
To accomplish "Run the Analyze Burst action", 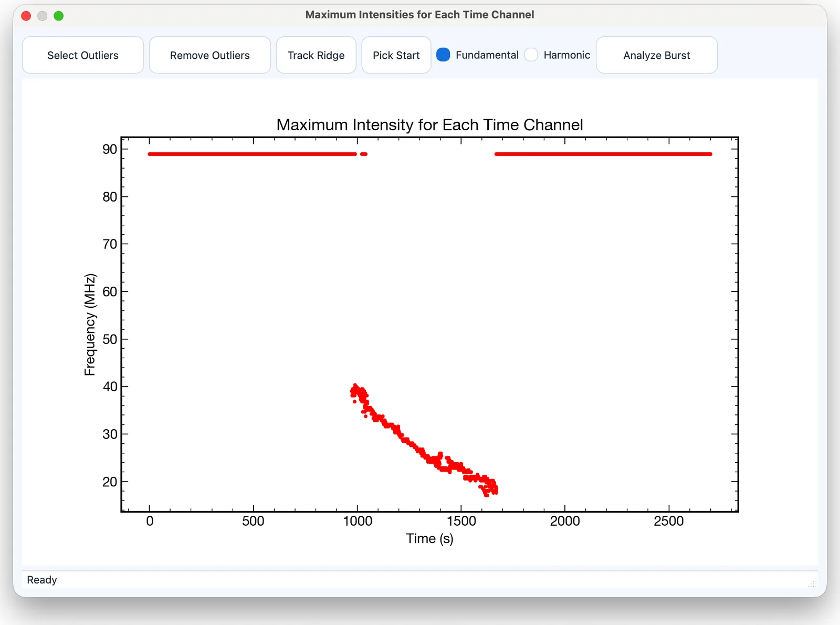I will pyautogui.click(x=657, y=55).
